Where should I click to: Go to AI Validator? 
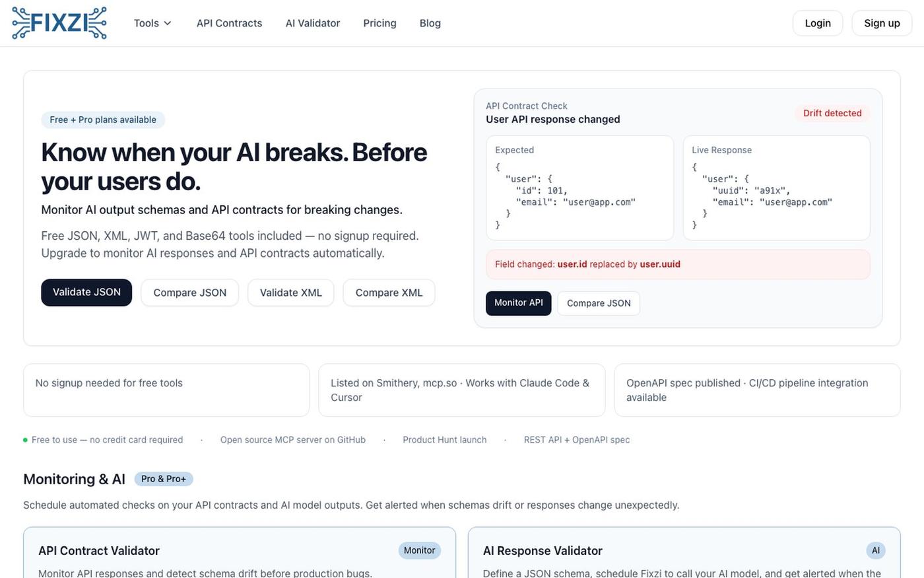[313, 23]
